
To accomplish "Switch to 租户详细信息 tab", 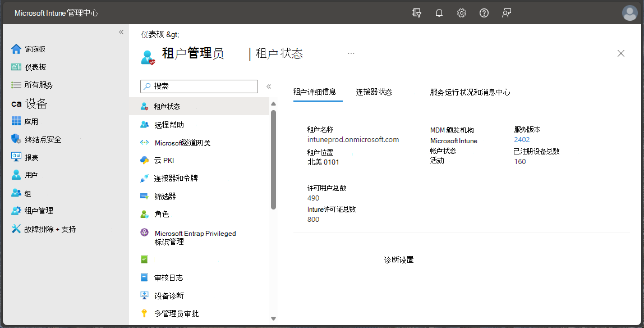I will click(x=315, y=92).
